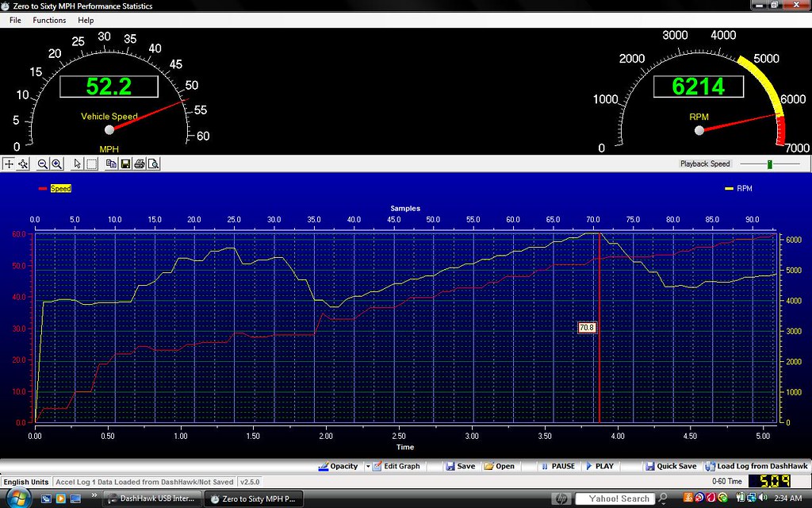The image size is (812, 508).
Task: Copy graph to clipboard icon
Action: tap(111, 164)
